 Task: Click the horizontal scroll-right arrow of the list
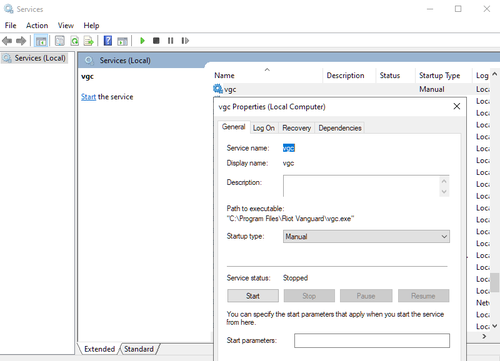click(484, 337)
